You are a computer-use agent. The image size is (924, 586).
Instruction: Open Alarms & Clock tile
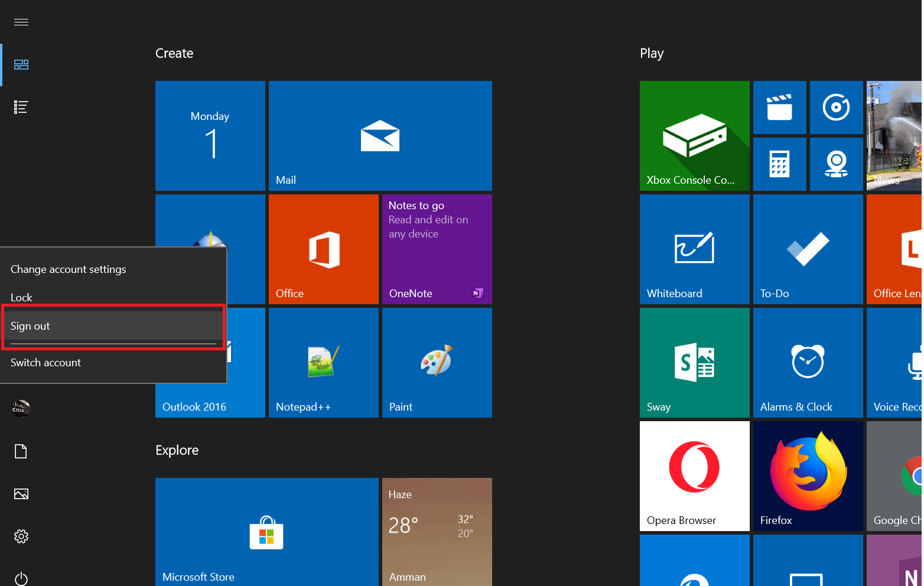pos(808,363)
